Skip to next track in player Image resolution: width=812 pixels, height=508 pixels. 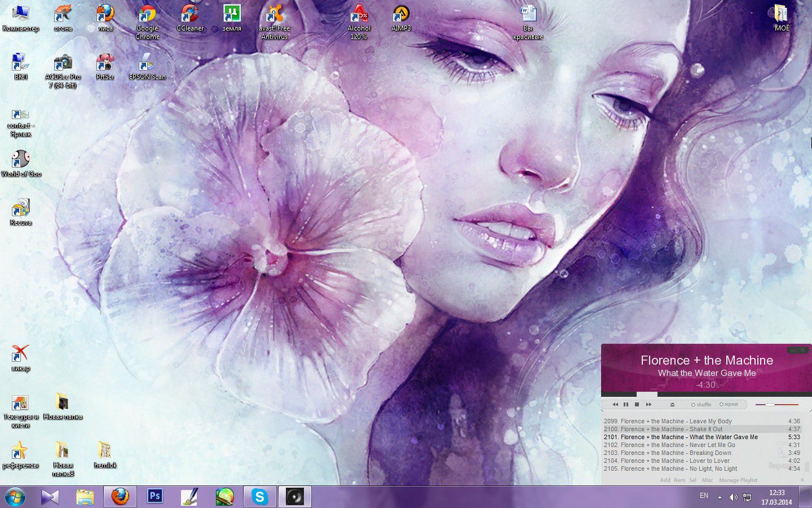(648, 404)
